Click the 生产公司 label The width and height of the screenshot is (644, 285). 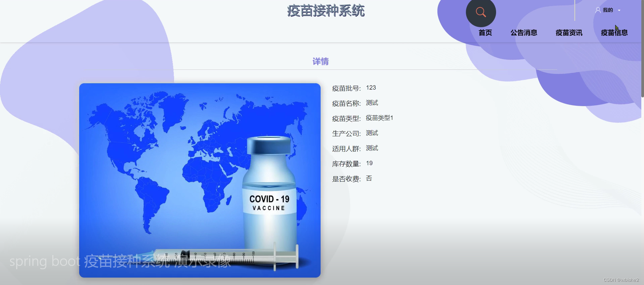click(346, 134)
